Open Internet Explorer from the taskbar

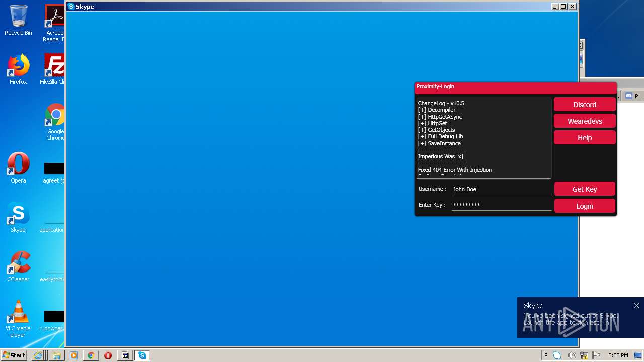tap(38, 355)
